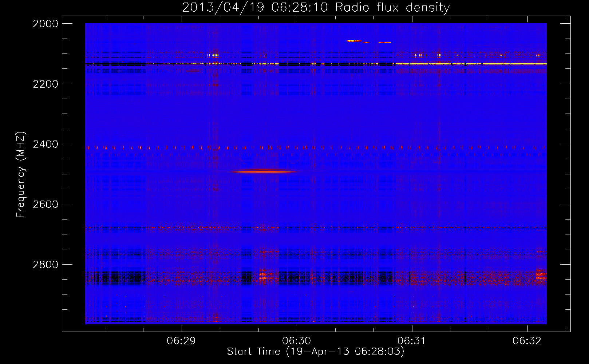Click the 2000 frequency tick label
Viewport: 589px width, 364px height.
click(46, 24)
